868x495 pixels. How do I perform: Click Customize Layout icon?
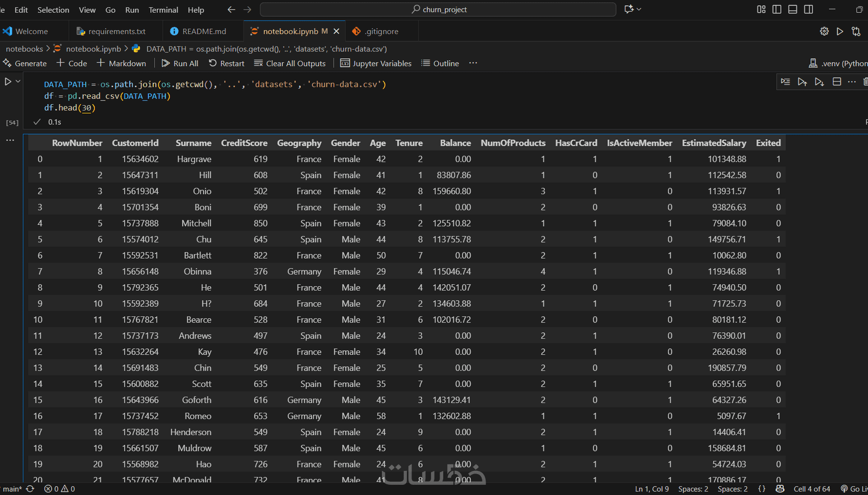761,9
